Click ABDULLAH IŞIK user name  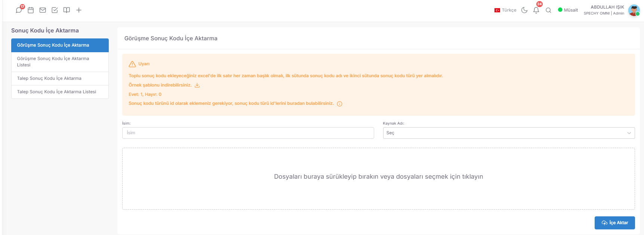click(x=607, y=7)
